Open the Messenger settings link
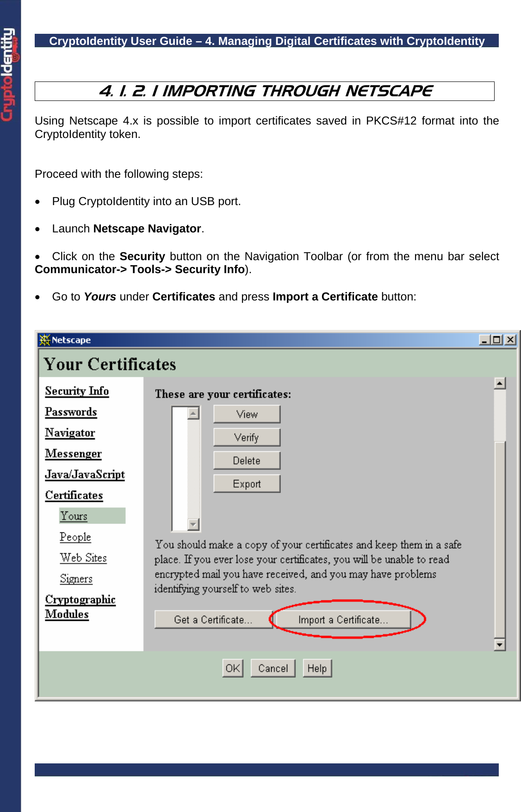 coord(73,454)
